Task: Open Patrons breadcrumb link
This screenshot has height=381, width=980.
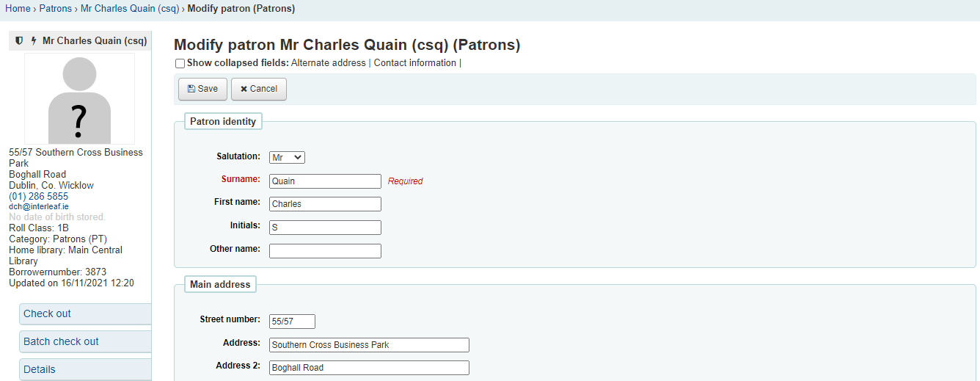Action: click(x=55, y=9)
